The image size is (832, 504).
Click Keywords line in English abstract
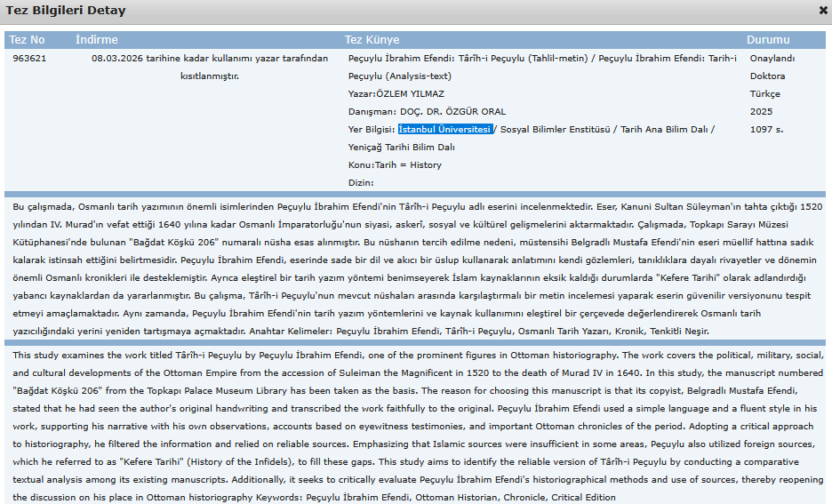[436, 498]
